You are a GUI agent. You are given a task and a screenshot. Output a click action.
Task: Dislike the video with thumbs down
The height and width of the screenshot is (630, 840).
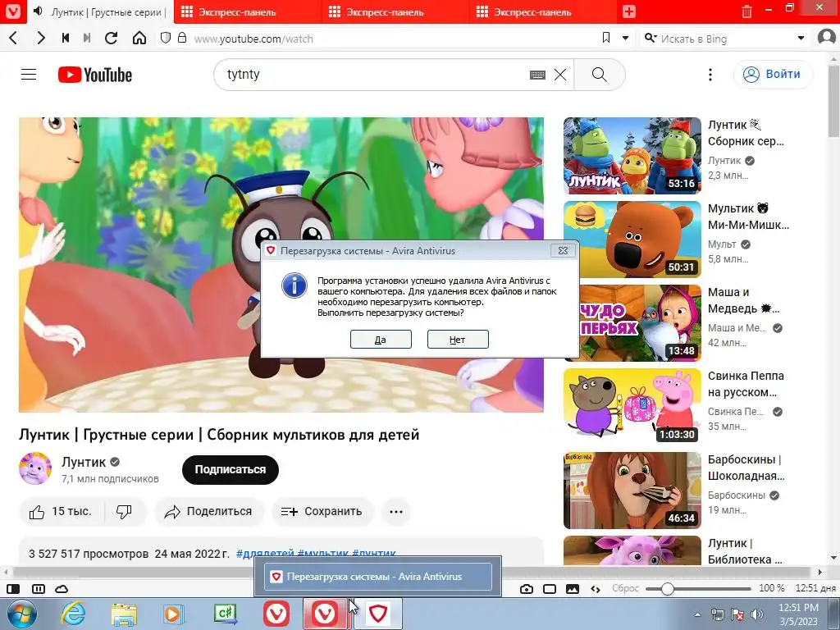pyautogui.click(x=125, y=512)
